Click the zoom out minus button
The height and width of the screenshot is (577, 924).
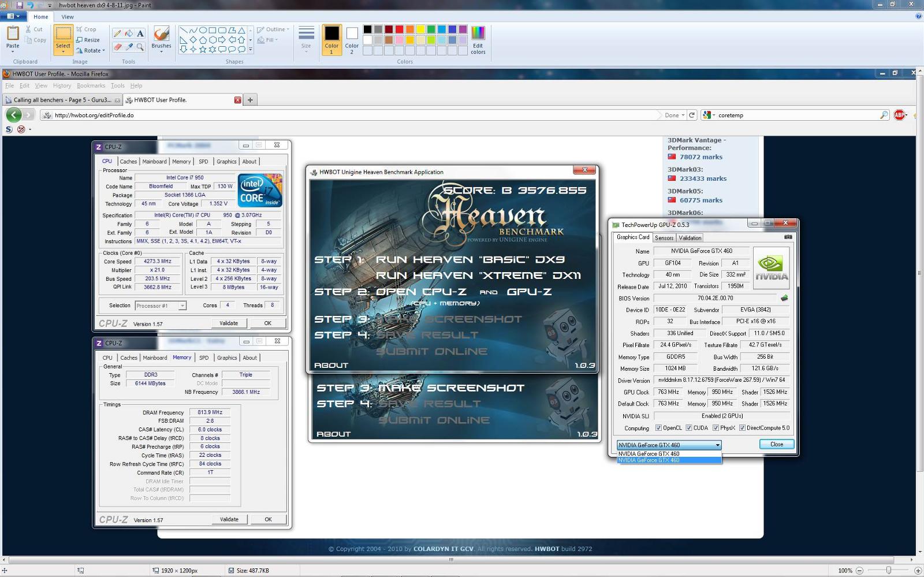[859, 571]
